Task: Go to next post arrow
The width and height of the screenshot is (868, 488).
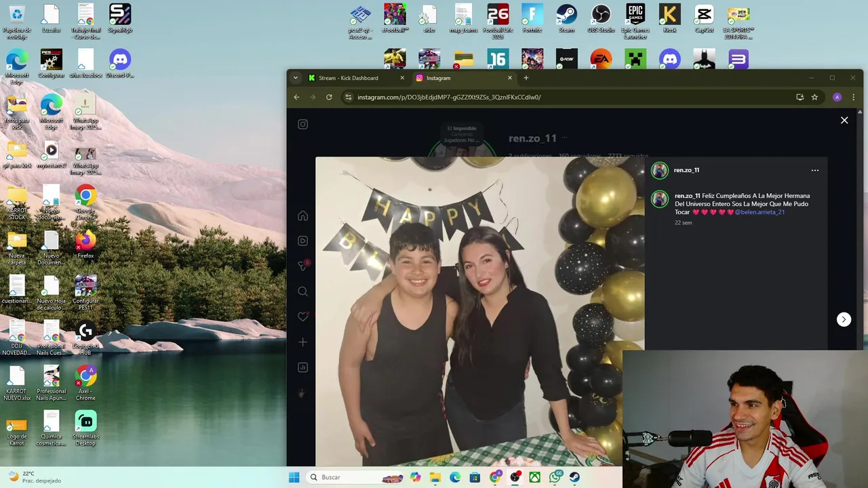Action: click(844, 319)
